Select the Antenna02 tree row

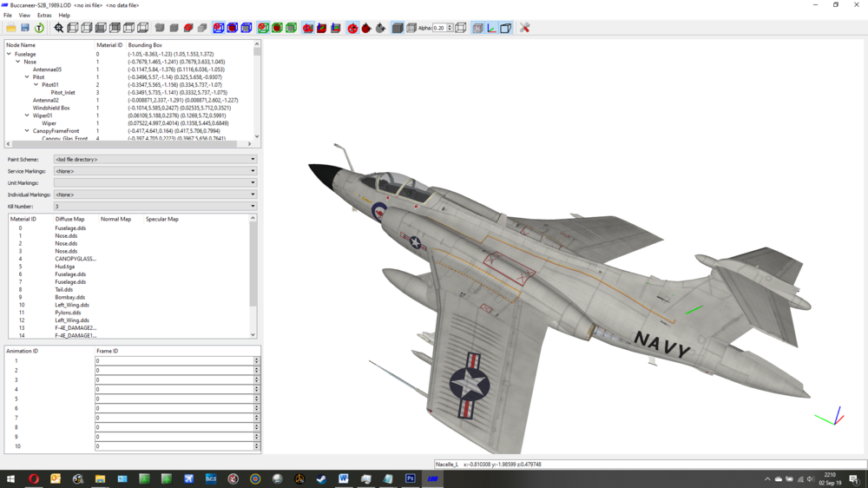coord(45,100)
